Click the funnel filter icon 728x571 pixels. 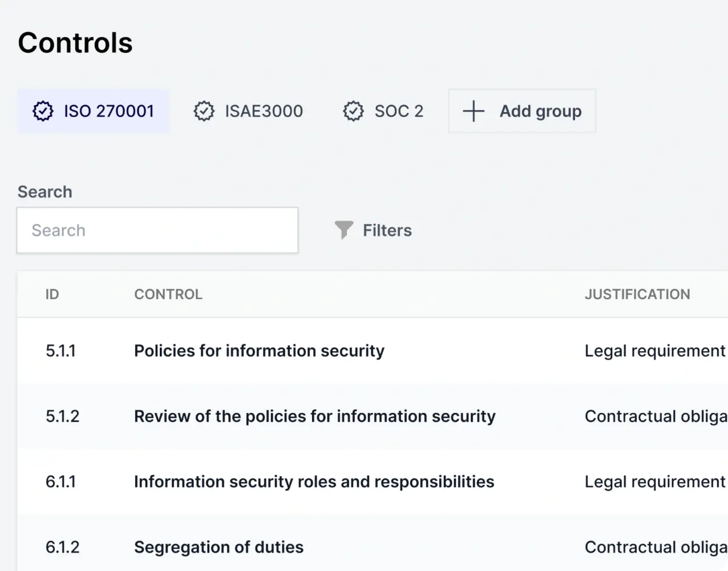click(343, 230)
